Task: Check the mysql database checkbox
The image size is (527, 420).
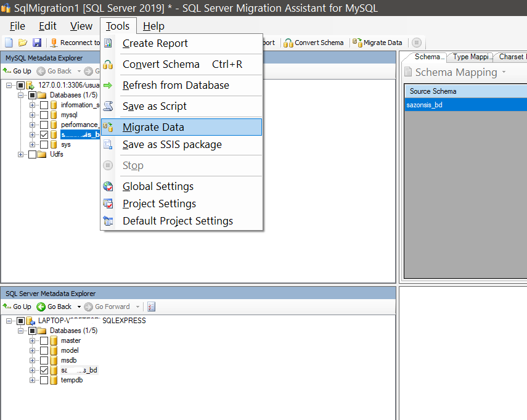Action: pos(44,115)
